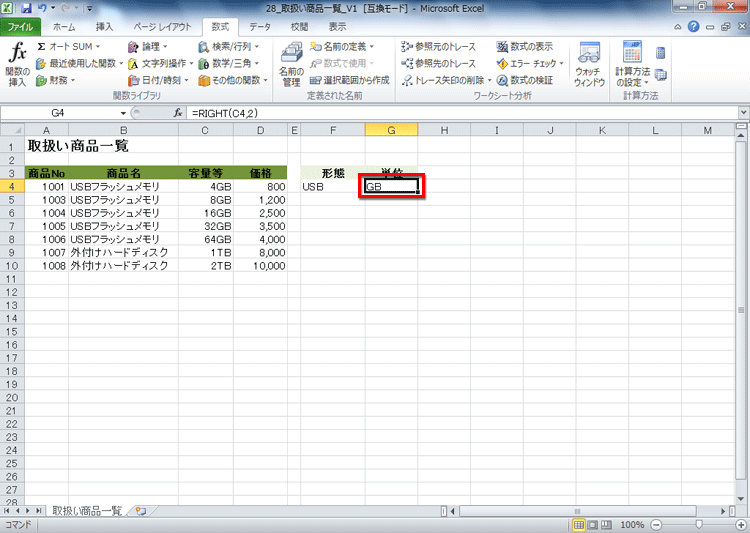Screen dimensions: 750x533
Task: Click the vertical scrollbar thumb
Action: point(741,310)
